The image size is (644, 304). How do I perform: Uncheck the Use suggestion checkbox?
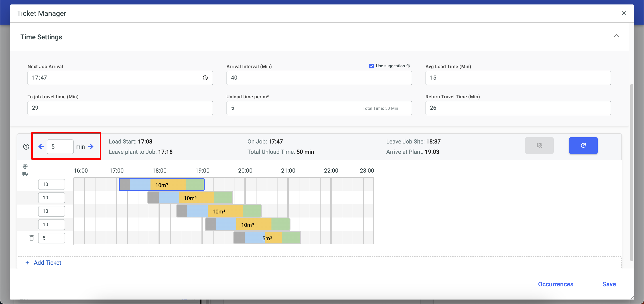click(371, 66)
